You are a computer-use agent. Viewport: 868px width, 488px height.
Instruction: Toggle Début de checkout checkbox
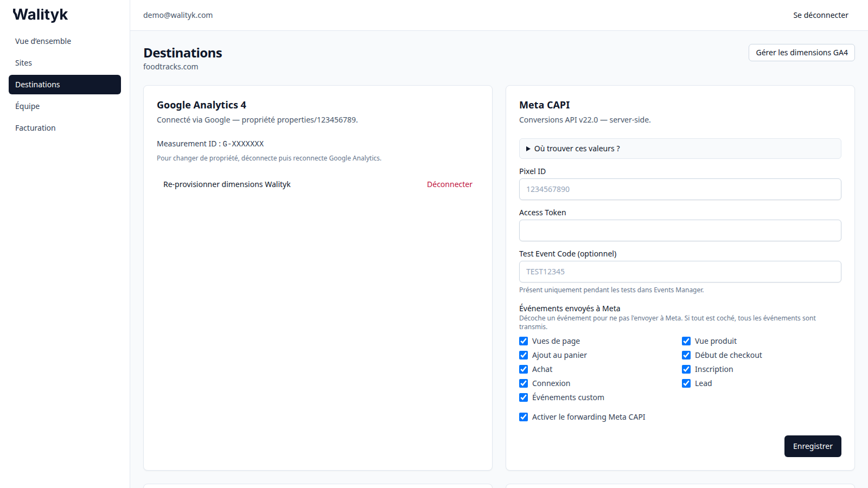click(686, 355)
